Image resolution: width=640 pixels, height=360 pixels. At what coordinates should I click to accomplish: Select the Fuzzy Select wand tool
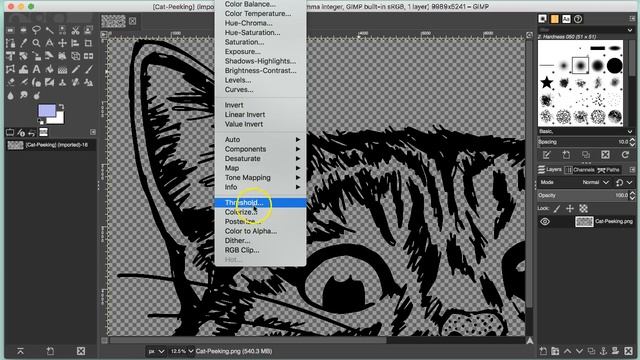point(49,30)
